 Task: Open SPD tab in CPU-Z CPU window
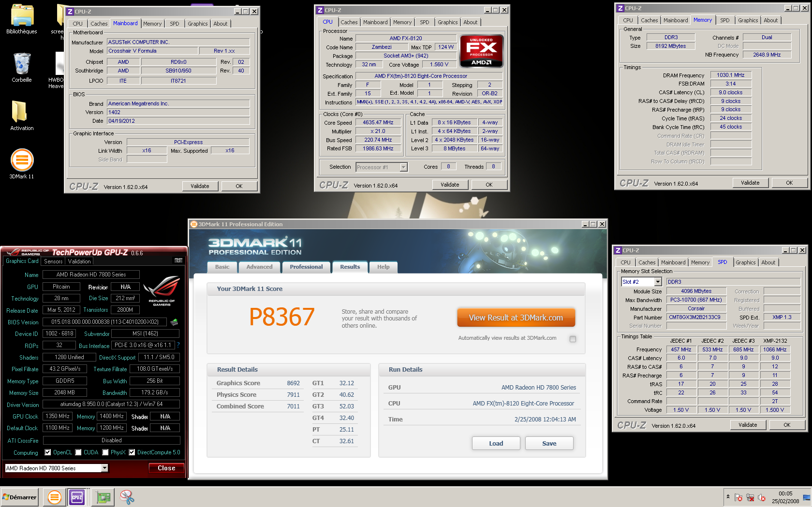coord(424,22)
